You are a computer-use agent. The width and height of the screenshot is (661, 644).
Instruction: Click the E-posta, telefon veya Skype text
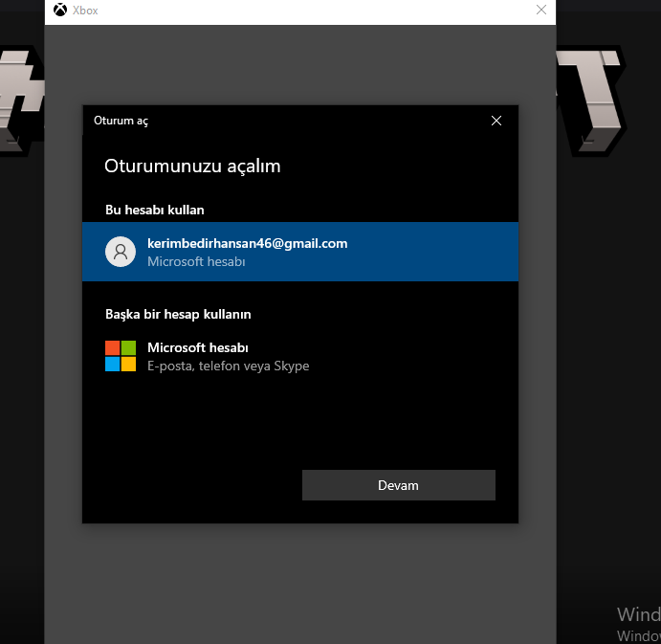coord(228,366)
